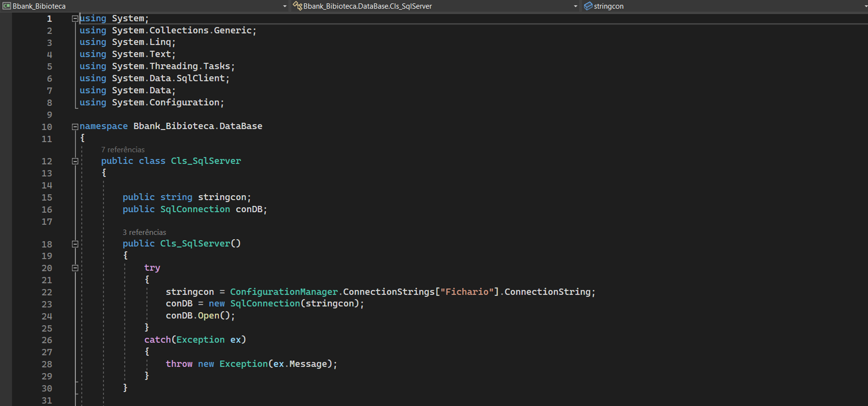Click the field icon beside stringcon
Screen dimensions: 868x406
(x=588, y=6)
